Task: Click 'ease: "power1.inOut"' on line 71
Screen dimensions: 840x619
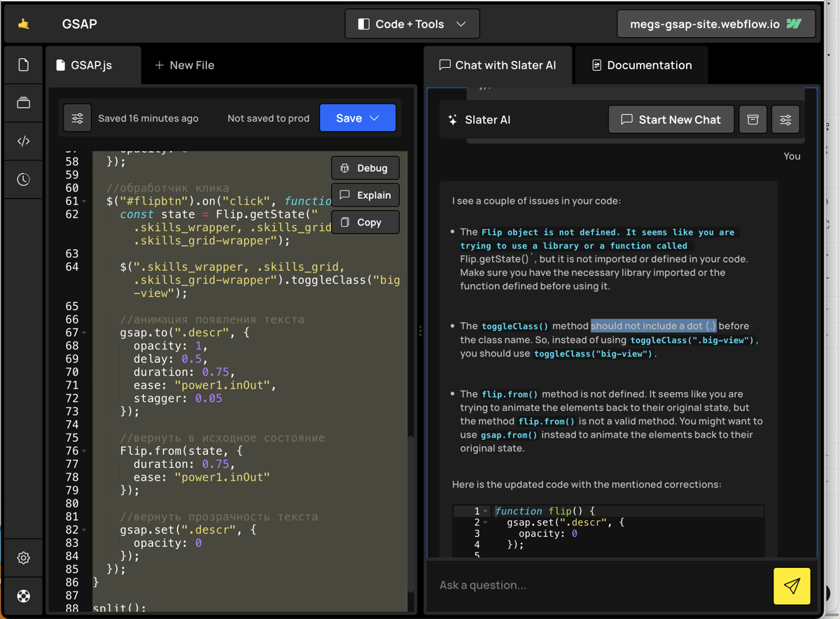Action: [x=205, y=385]
